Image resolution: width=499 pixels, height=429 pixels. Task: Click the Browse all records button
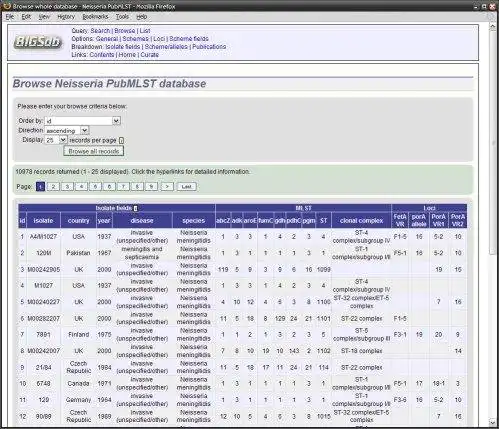click(94, 151)
